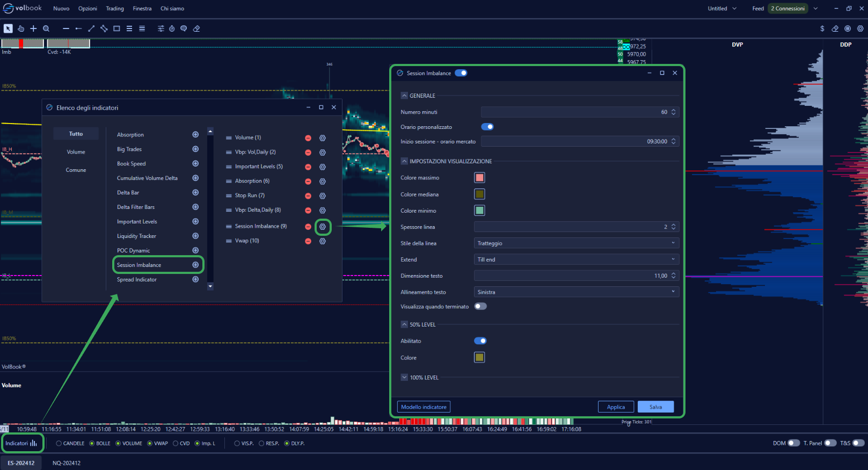Screen dimensions: 868x470
Task: Select the rectangle drawing tool
Action: pos(116,28)
